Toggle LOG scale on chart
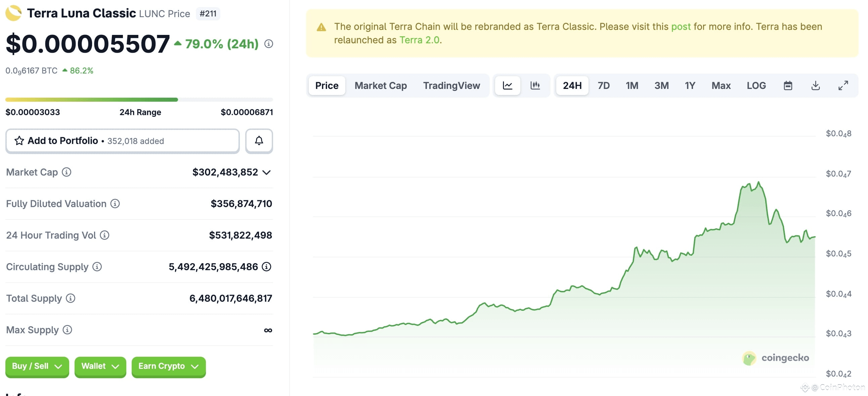868x396 pixels. coord(756,86)
